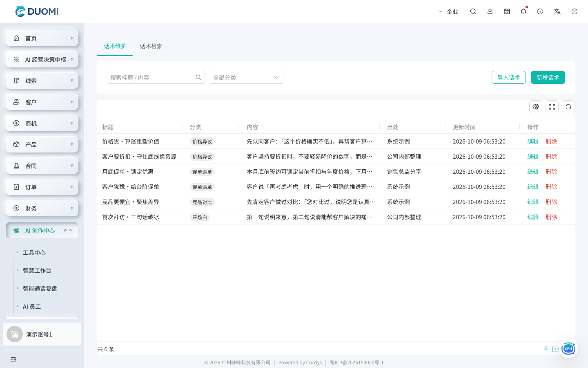Open the calendar check icon in header
The width and height of the screenshot is (588, 368).
pos(507,11)
